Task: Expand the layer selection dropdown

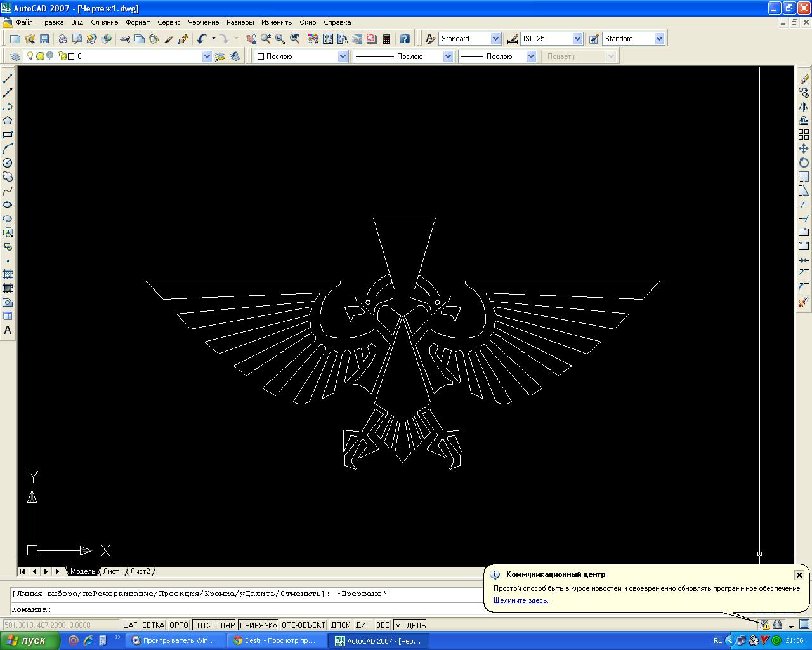Action: 207,56
